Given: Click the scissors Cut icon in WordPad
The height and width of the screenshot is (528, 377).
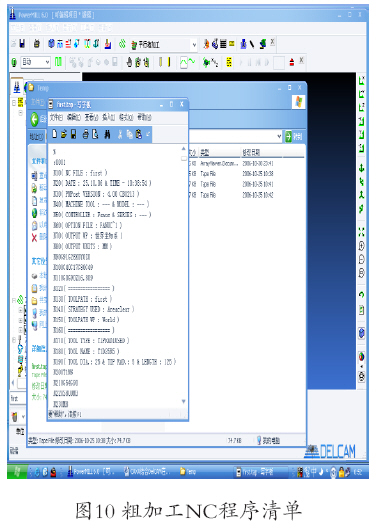Looking at the screenshot, I should (x=120, y=134).
